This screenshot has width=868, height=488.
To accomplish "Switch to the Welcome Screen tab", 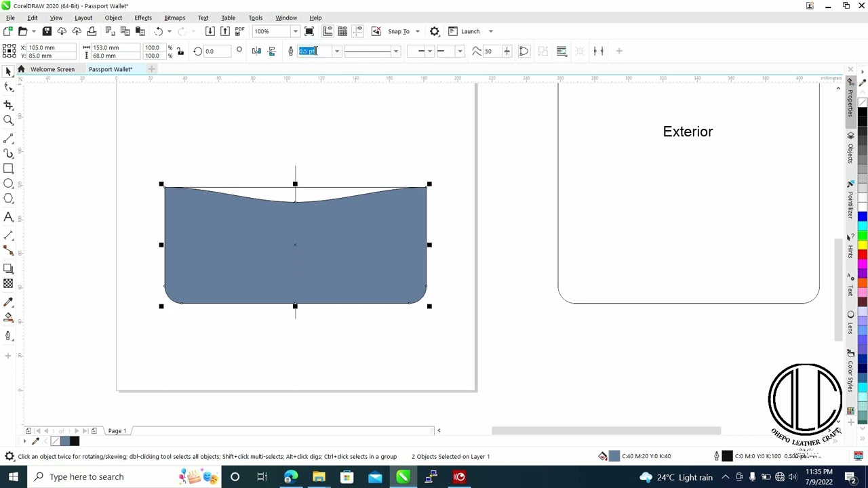I will (x=52, y=69).
